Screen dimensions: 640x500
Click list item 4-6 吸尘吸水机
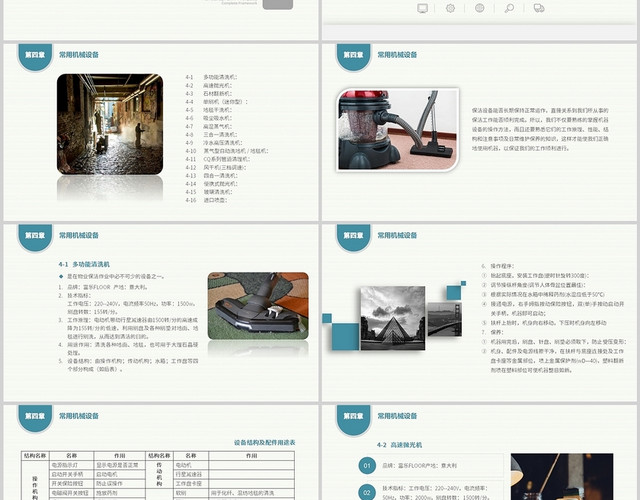[208, 118]
